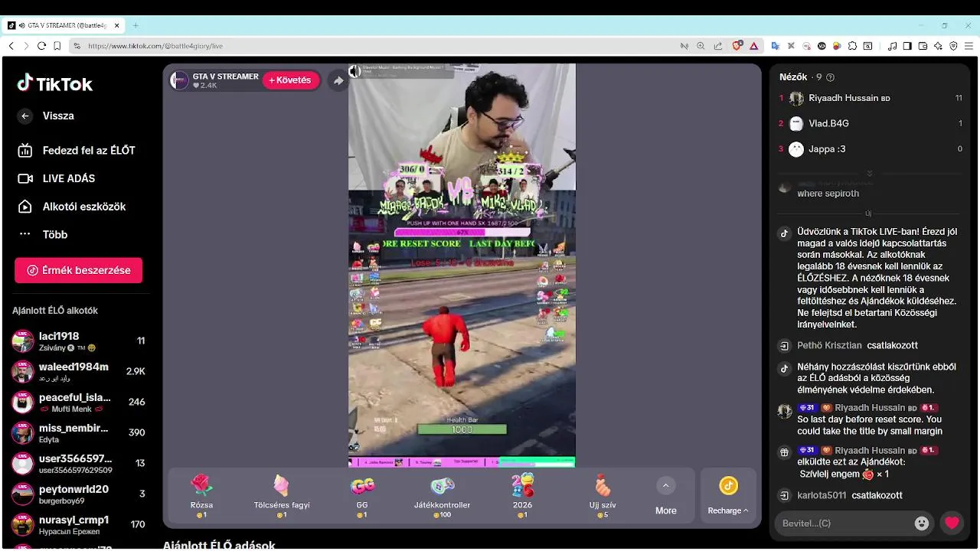The image size is (980, 551).
Task: Click GTA V STREAMER profile avatar
Action: point(180,80)
